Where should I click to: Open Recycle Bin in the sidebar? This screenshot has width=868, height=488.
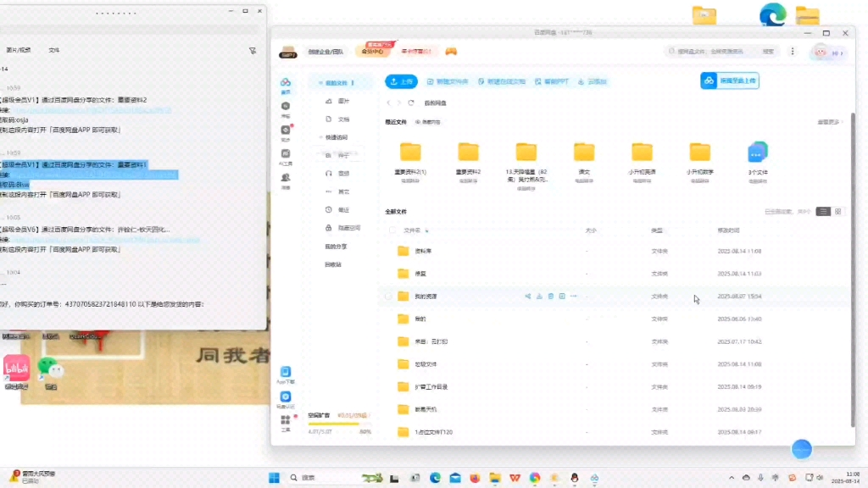332,265
